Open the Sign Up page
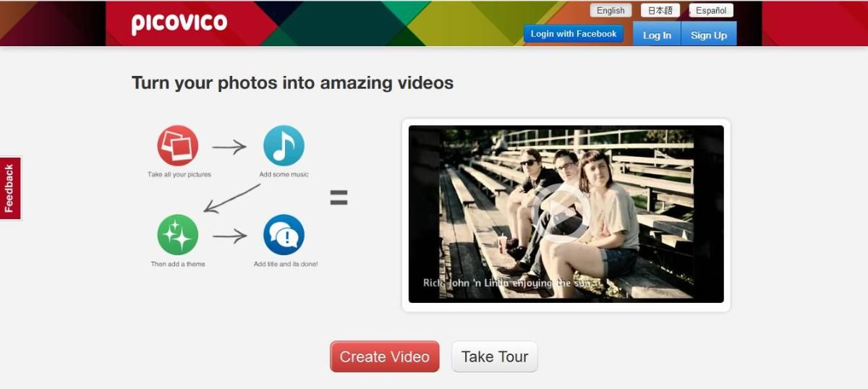868x389 pixels. click(x=709, y=35)
